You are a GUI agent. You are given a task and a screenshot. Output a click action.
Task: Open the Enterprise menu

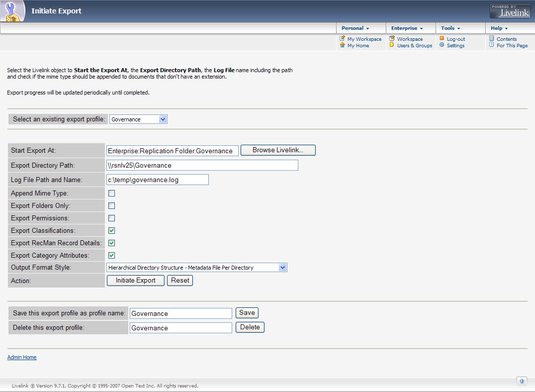407,28
